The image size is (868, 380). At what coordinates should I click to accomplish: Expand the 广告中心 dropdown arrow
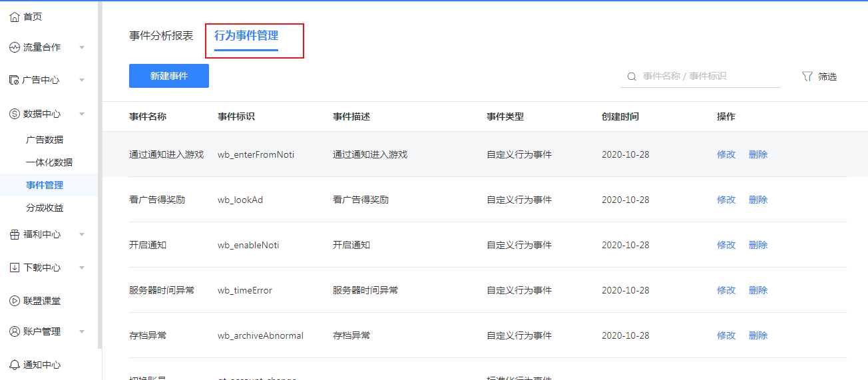(82, 81)
